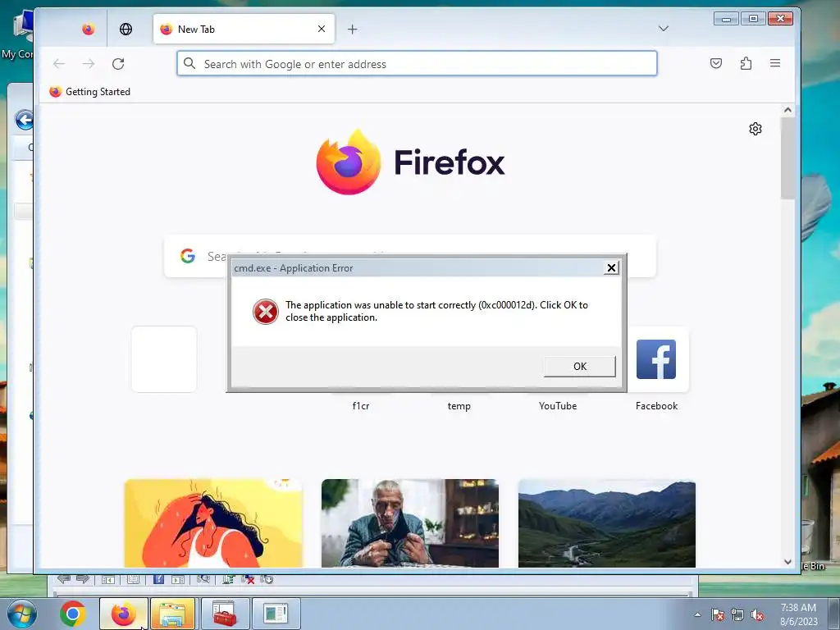Image resolution: width=840 pixels, height=630 pixels.
Task: Open the blank top-site tile
Action: (x=164, y=359)
